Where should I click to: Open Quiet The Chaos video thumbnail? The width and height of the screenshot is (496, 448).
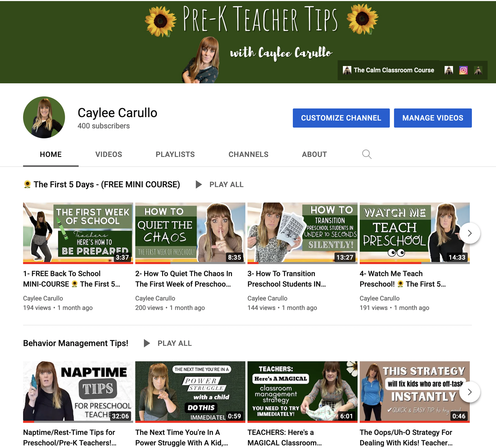(x=190, y=233)
